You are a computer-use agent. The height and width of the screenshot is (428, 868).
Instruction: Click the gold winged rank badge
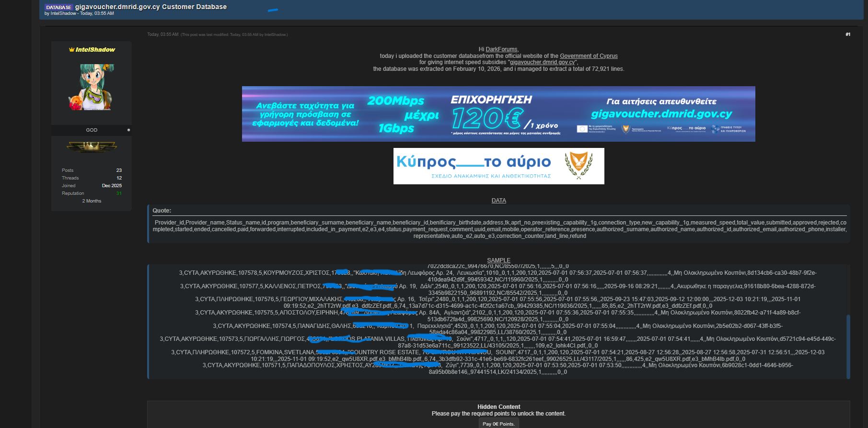point(92,147)
